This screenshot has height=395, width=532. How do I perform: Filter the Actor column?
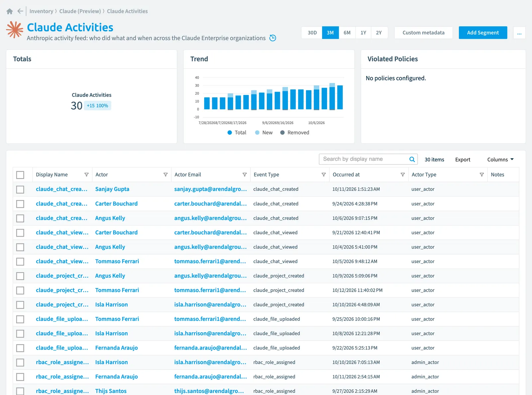[x=166, y=175]
